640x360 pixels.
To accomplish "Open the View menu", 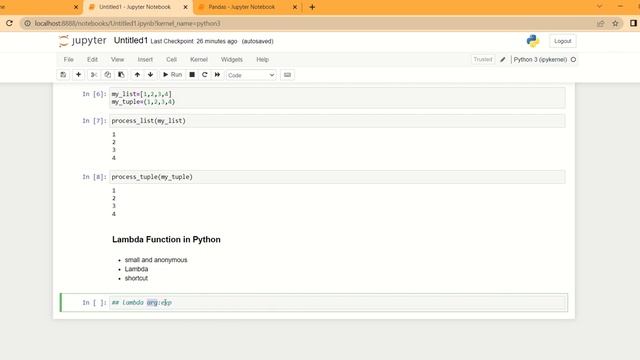I will pyautogui.click(x=117, y=60).
